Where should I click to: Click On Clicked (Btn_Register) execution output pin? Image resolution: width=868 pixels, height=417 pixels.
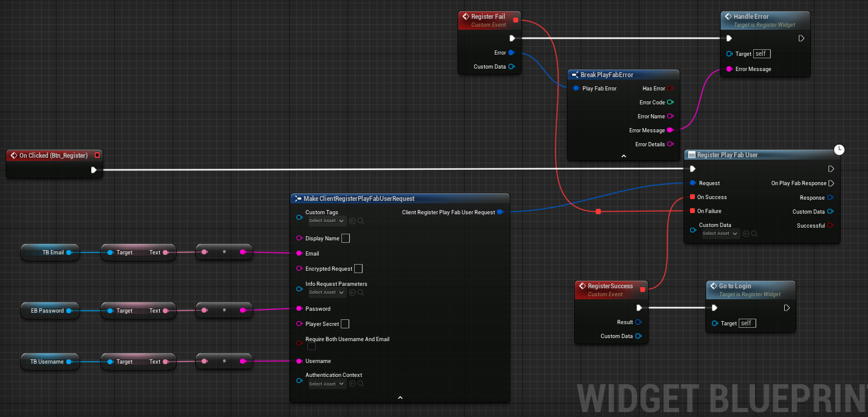pyautogui.click(x=94, y=170)
